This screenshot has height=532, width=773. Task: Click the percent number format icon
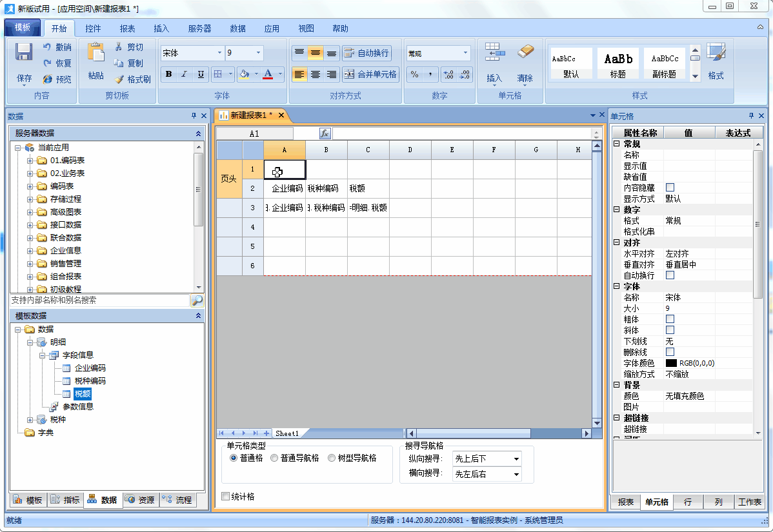[x=414, y=74]
